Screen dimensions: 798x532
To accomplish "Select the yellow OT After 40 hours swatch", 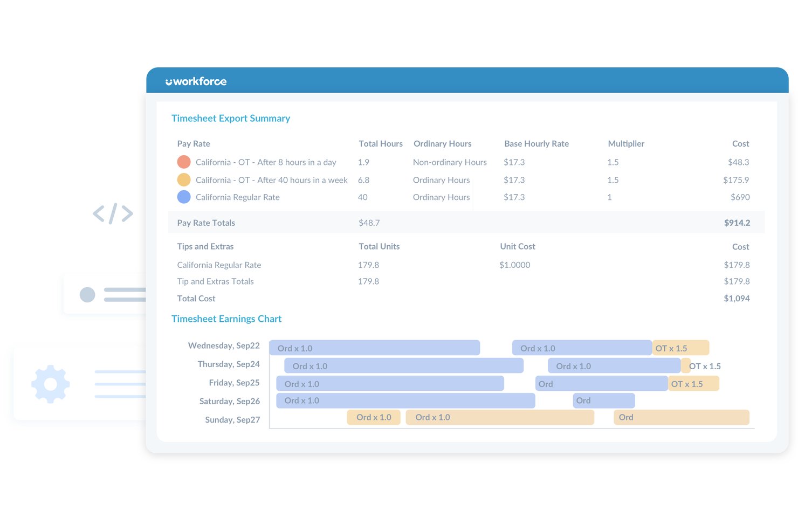I will (184, 179).
